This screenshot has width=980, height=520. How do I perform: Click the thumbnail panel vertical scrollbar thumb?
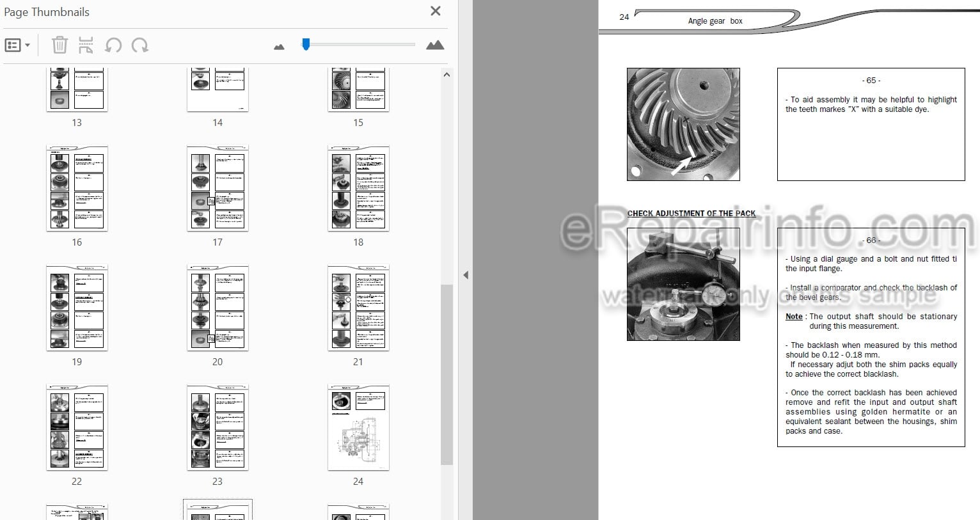[x=447, y=374]
